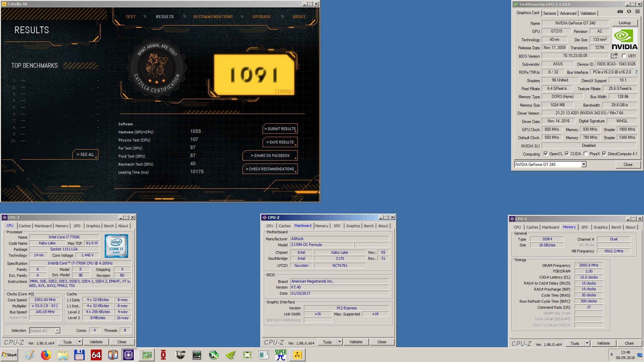Viewport: 644px width, 362px height.
Task: Click the red Q-shaped taskbar icon
Action: (x=163, y=355)
